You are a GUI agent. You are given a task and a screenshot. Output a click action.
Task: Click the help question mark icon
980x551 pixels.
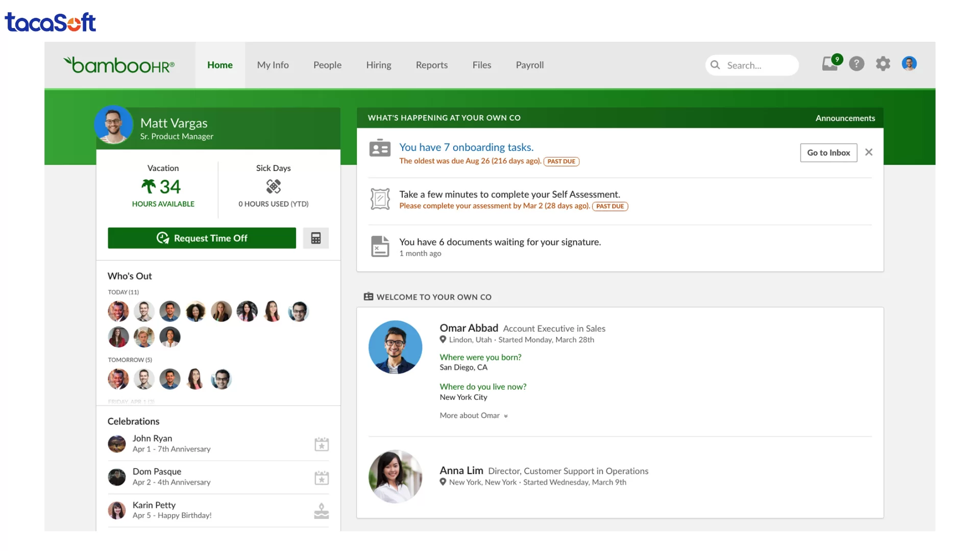[856, 64]
